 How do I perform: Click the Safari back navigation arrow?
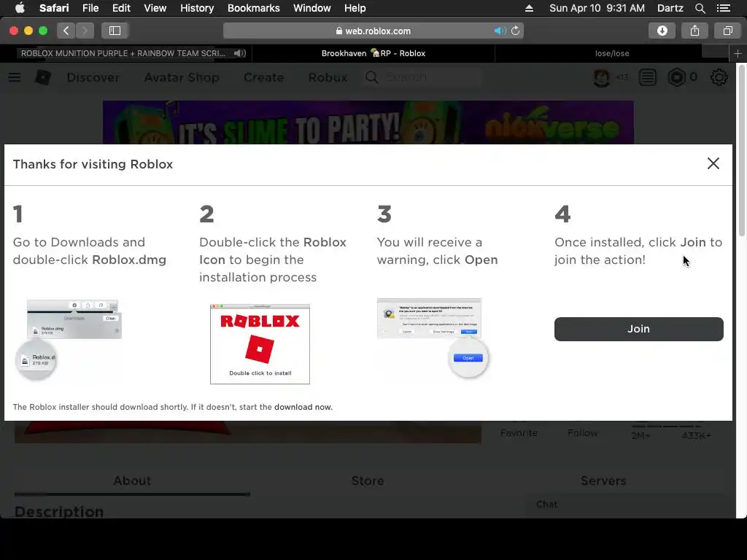click(66, 31)
